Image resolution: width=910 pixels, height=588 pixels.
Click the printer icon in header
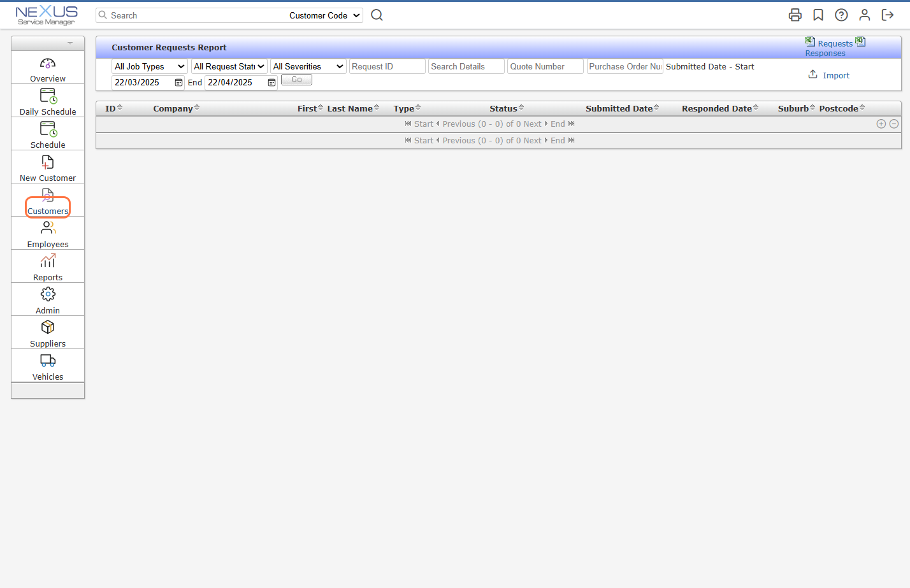tap(795, 15)
